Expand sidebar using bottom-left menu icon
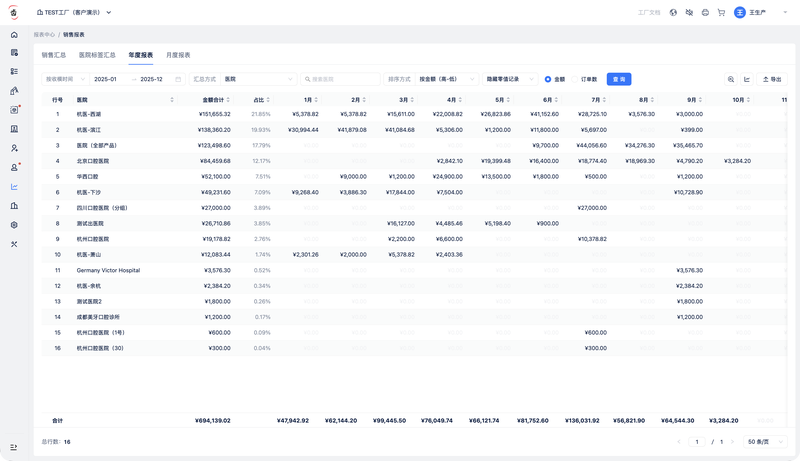800x461 pixels. click(x=14, y=447)
